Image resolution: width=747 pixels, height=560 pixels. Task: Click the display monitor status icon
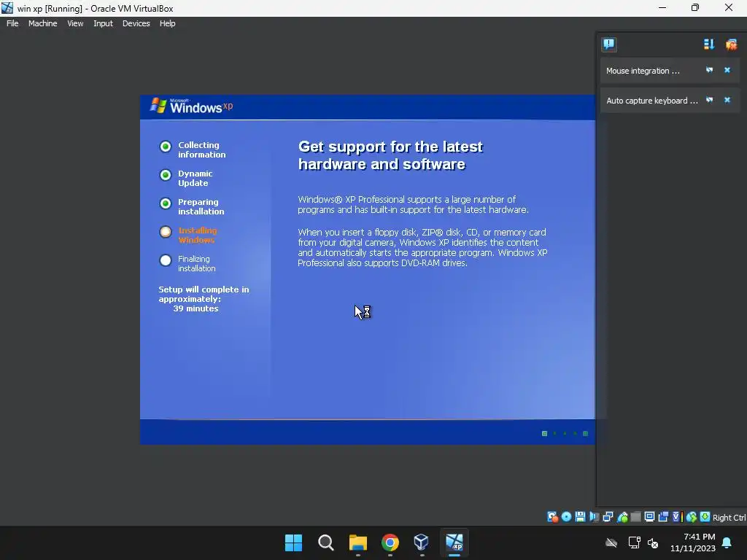649,517
